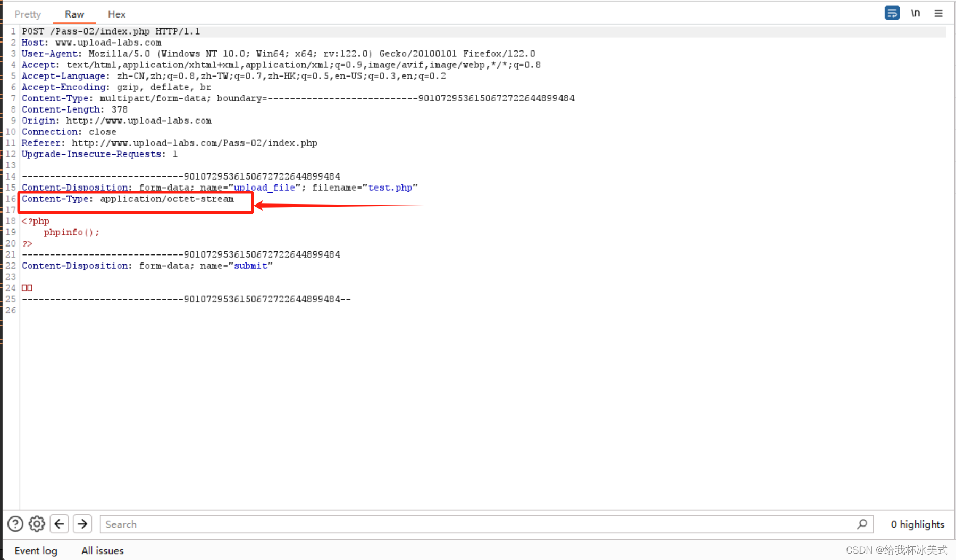Click line number 18 in the gutter
The height and width of the screenshot is (560, 956).
[11, 221]
